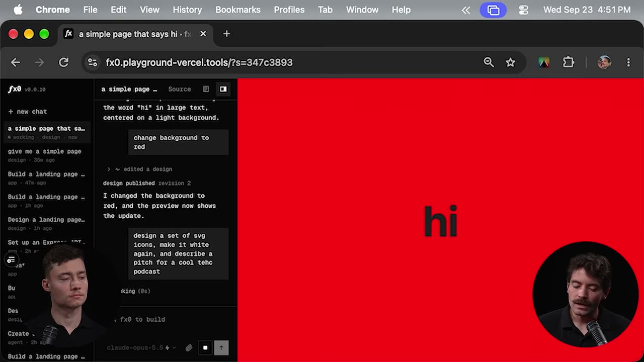Click the fx0 logo in sidebar
This screenshot has width=644, height=362.
(x=15, y=89)
